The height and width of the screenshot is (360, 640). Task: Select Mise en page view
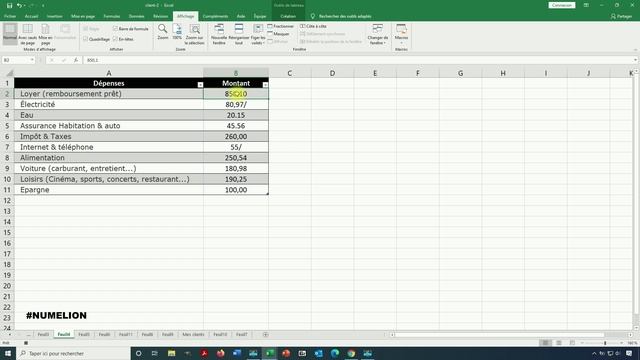click(x=45, y=34)
